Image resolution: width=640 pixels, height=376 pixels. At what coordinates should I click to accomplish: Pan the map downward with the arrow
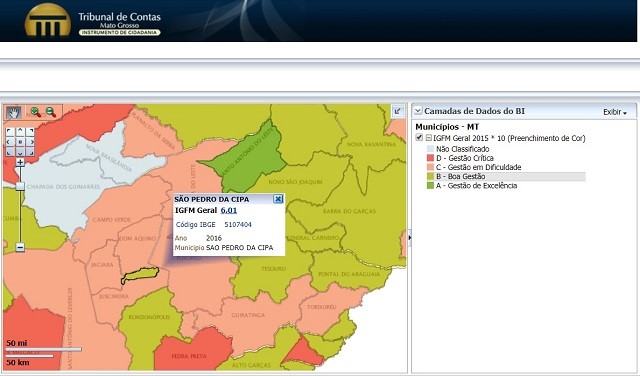(20, 152)
